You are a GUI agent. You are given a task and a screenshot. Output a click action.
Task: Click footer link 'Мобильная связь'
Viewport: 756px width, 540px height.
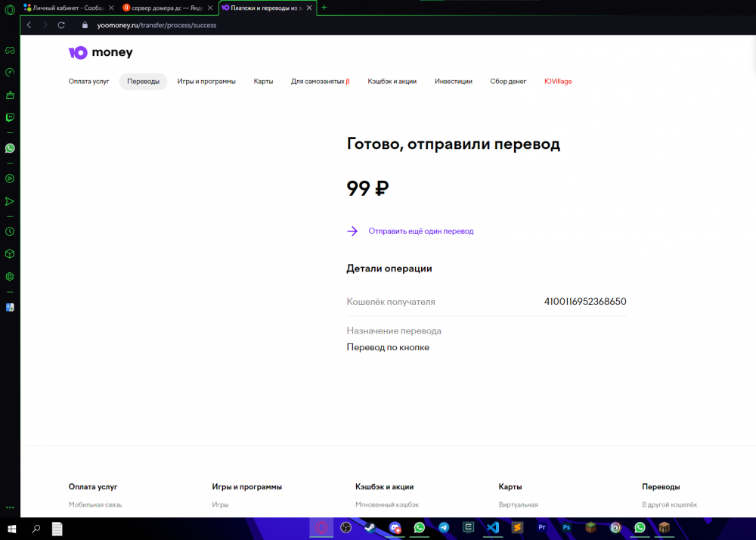(95, 504)
